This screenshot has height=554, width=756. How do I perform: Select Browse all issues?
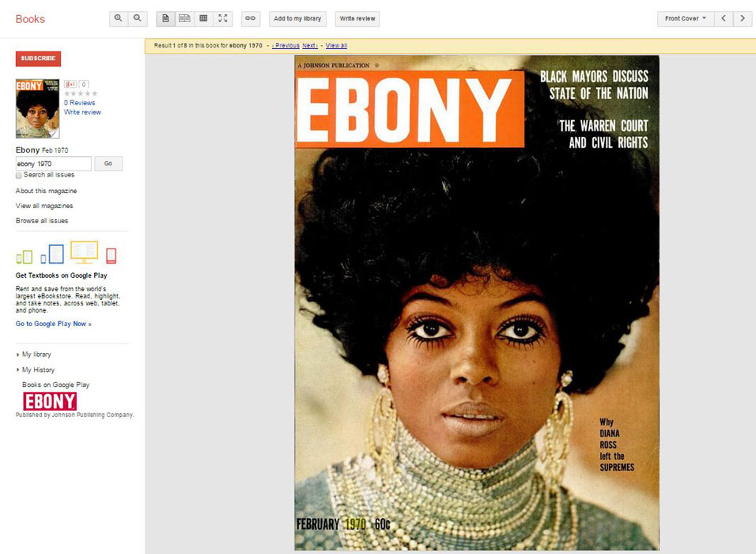42,221
